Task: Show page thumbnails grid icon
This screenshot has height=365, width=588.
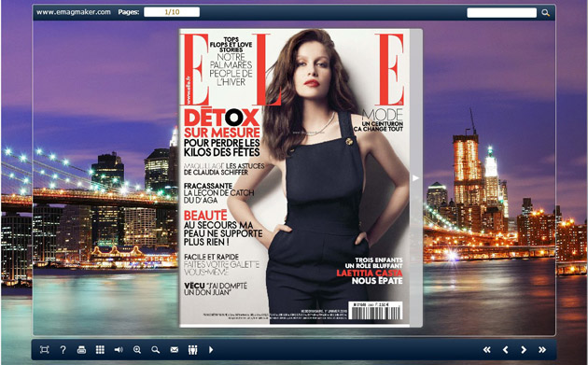Action: [100, 350]
